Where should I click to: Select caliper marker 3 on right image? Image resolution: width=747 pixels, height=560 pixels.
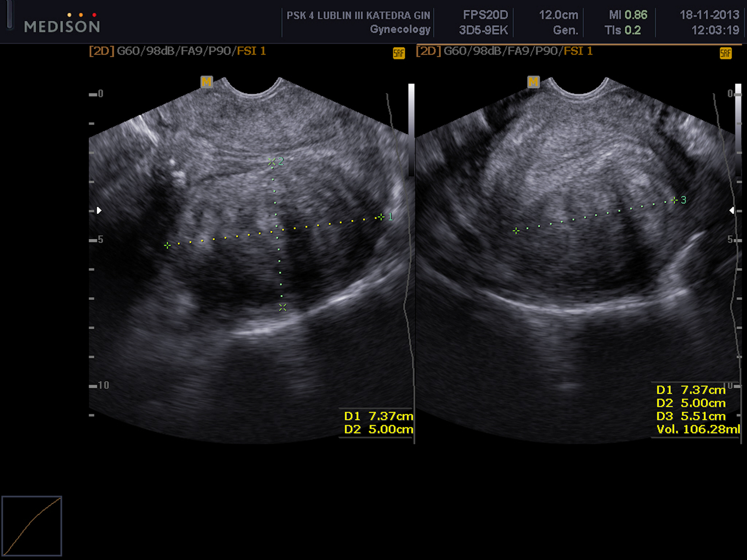(x=675, y=200)
